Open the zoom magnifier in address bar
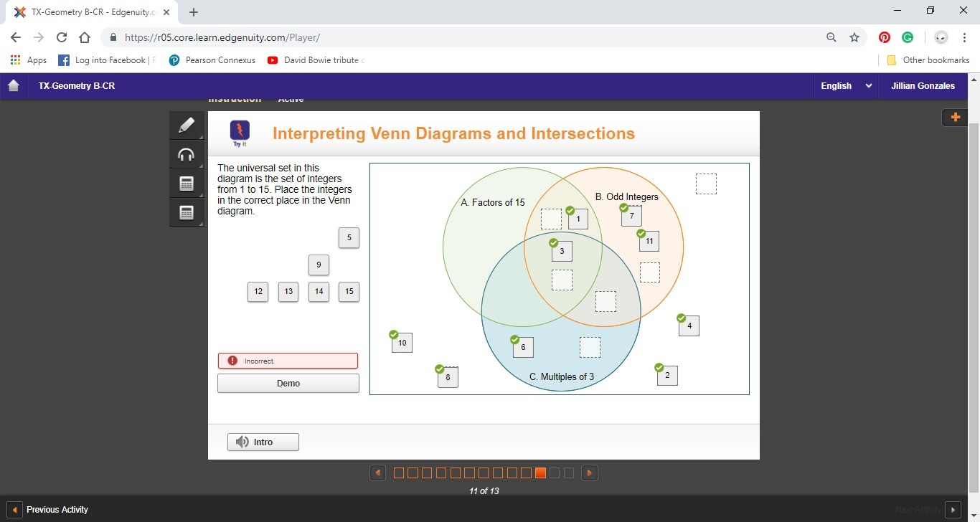 (831, 37)
